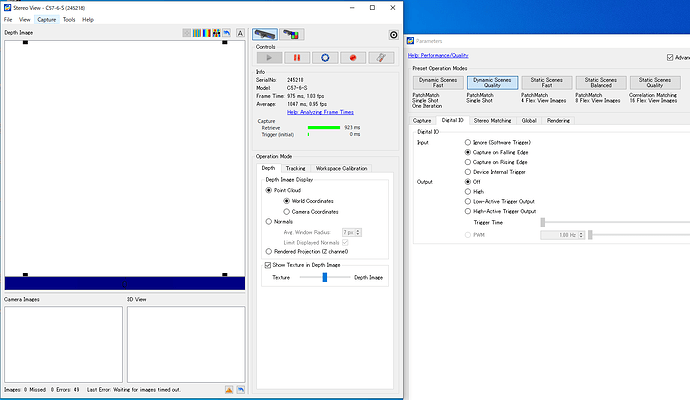690x400 pixels.
Task: Click the dark blue depth color scale bar
Action: click(125, 284)
